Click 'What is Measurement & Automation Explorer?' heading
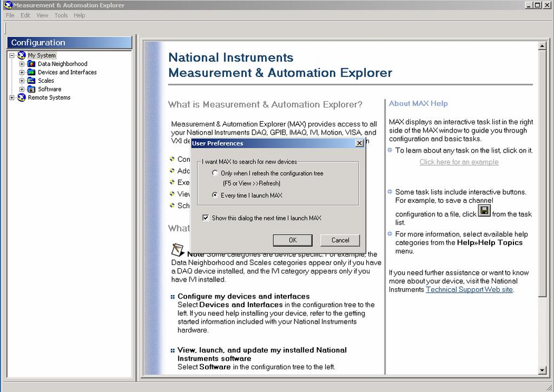The height and width of the screenshot is (392, 554). tap(265, 104)
